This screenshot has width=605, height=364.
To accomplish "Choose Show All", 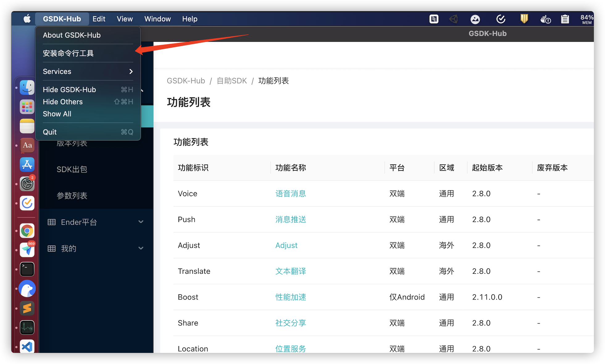I will (88, 114).
